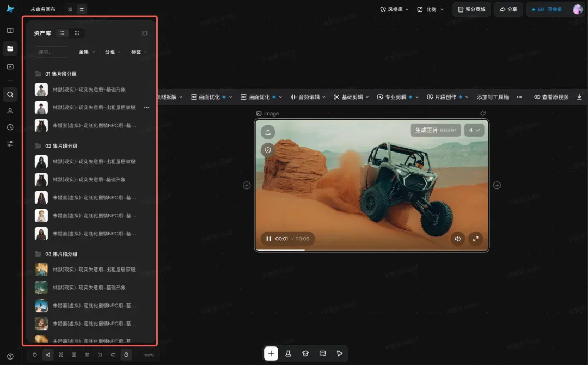This screenshot has height=365, width=588.
Task: Toggle the highlighted icon next to 未命名画布
Action: pos(82,9)
